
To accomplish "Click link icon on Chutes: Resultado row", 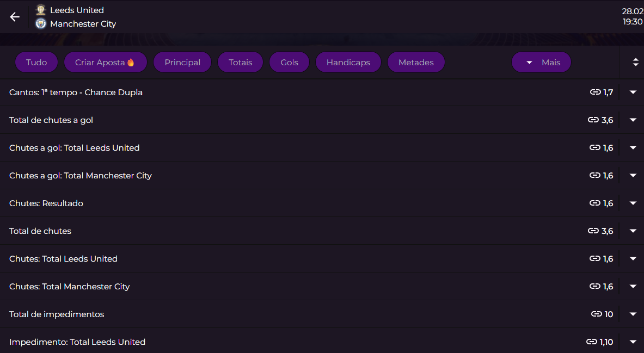I will [x=595, y=203].
